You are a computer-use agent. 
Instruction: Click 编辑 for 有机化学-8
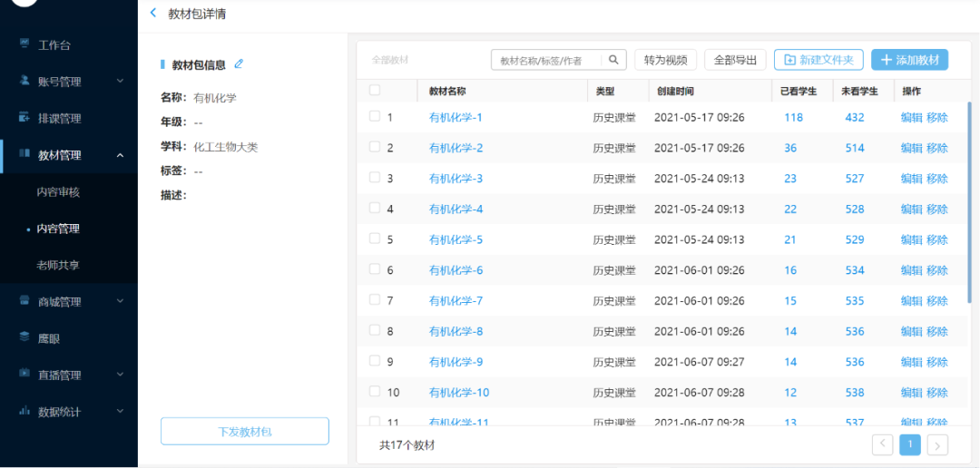[x=911, y=332]
